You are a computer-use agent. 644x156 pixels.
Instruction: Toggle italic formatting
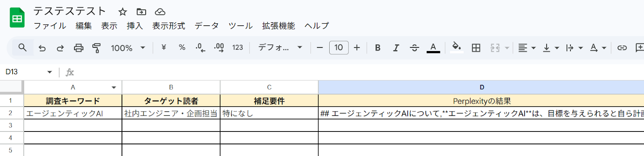point(396,47)
